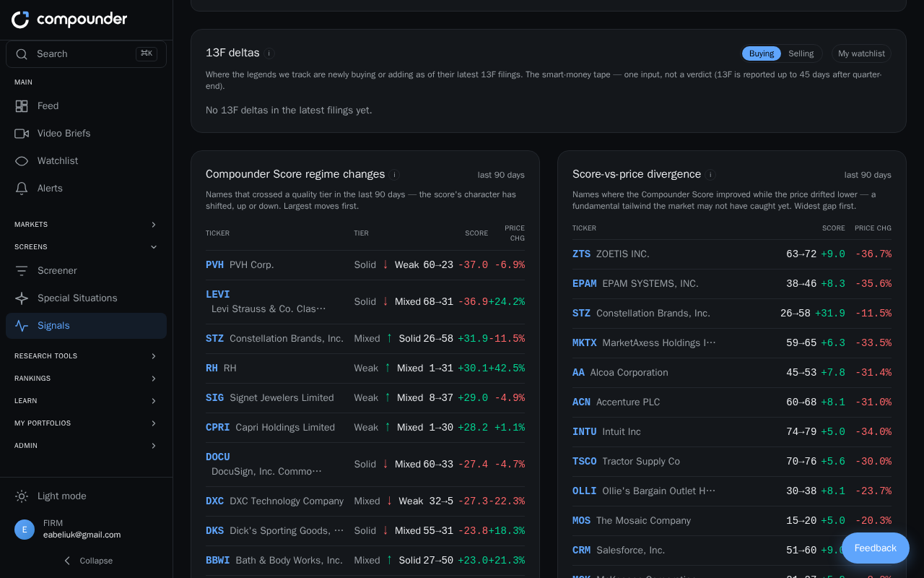Open RH ticker link
The height and width of the screenshot is (578, 924).
212,368
